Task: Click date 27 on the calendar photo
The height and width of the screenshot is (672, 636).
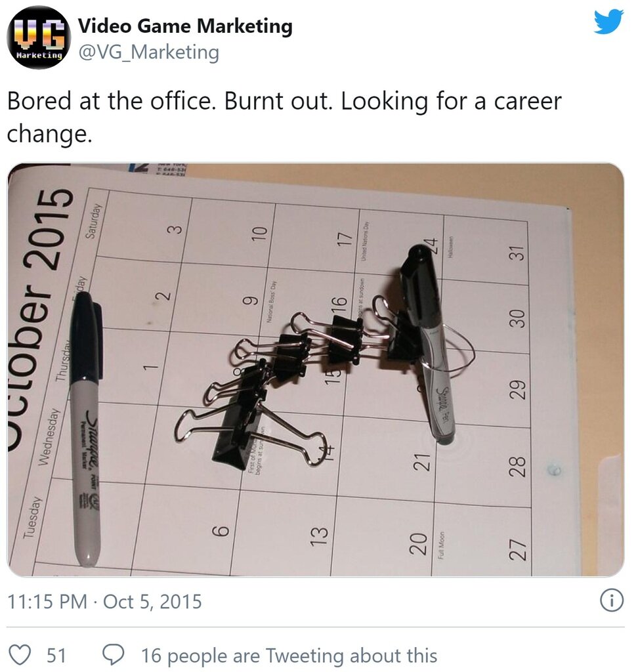Action: point(517,549)
